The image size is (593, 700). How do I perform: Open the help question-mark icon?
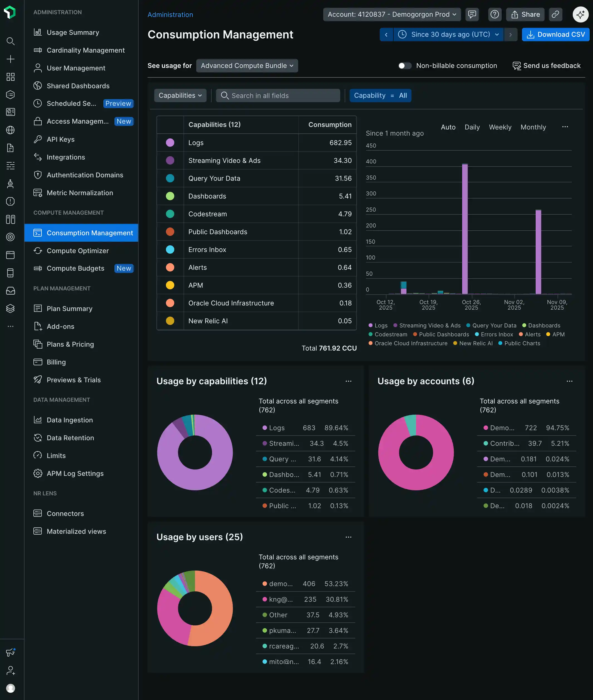(x=494, y=14)
